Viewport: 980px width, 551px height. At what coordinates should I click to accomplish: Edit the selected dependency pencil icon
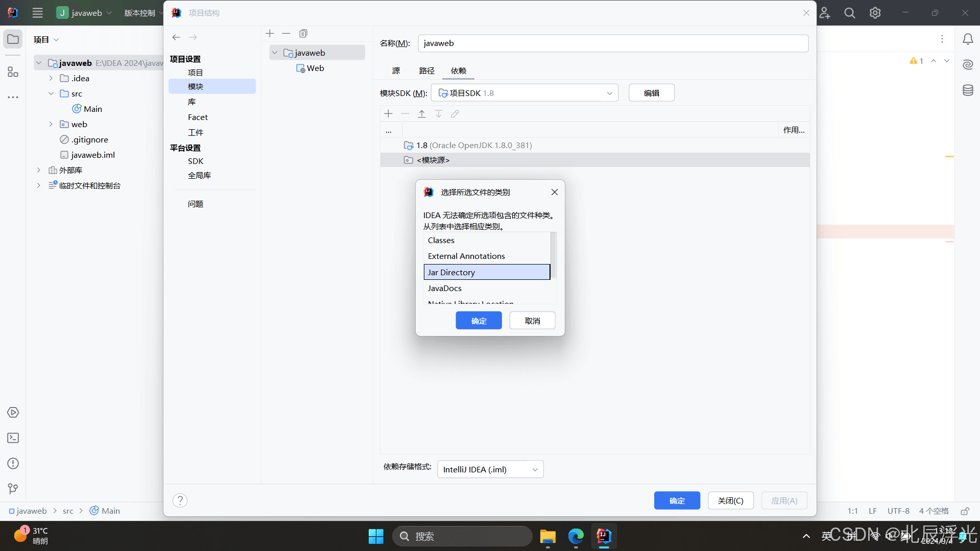(455, 113)
